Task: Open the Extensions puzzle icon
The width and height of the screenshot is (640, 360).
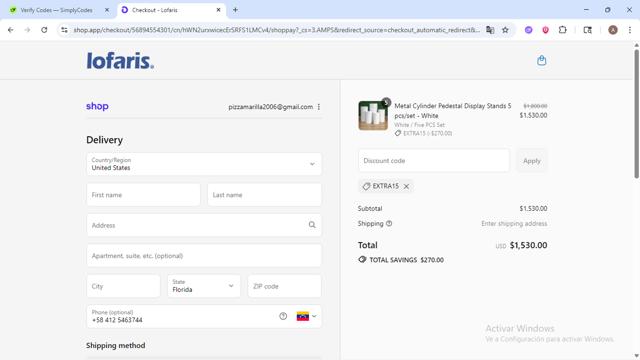Action: [562, 30]
